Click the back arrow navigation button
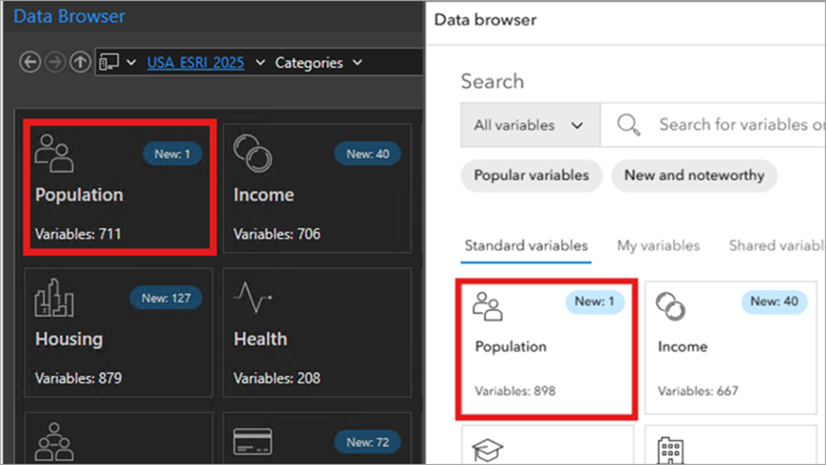 tap(30, 63)
